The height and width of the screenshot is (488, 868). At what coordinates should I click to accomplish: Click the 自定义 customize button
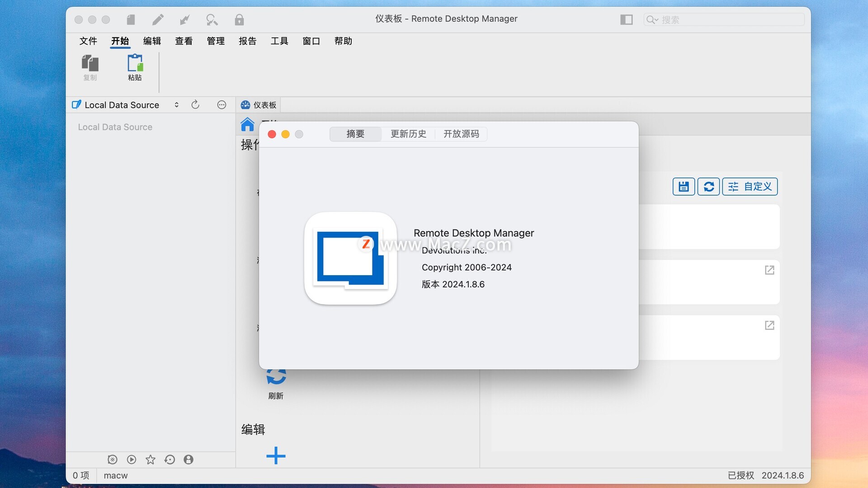[x=750, y=187]
